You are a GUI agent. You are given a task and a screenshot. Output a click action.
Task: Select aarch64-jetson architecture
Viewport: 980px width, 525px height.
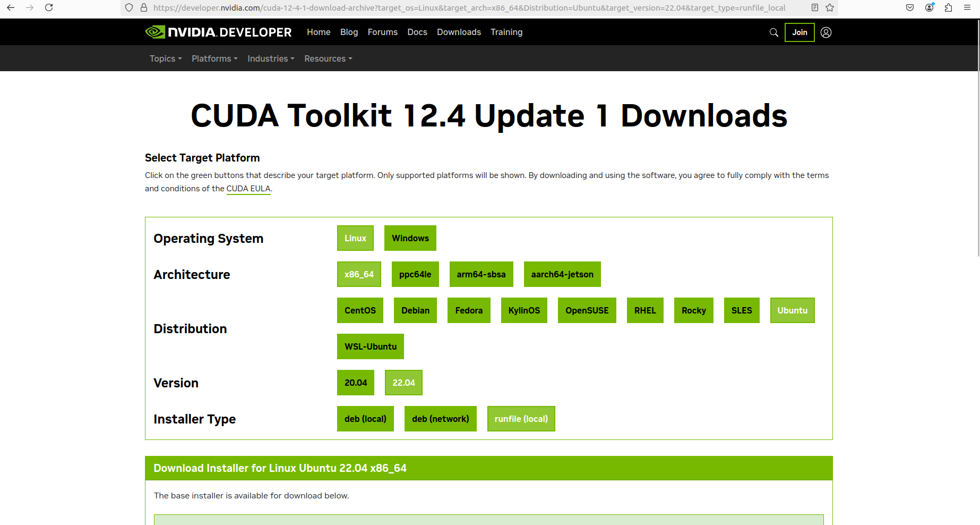562,274
